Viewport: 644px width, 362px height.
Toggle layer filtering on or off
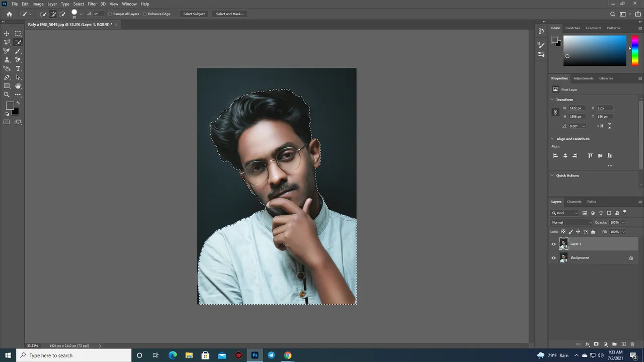(x=624, y=212)
